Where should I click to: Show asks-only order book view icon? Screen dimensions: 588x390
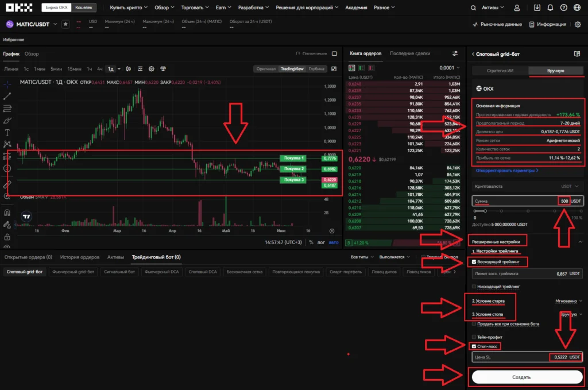tap(372, 68)
